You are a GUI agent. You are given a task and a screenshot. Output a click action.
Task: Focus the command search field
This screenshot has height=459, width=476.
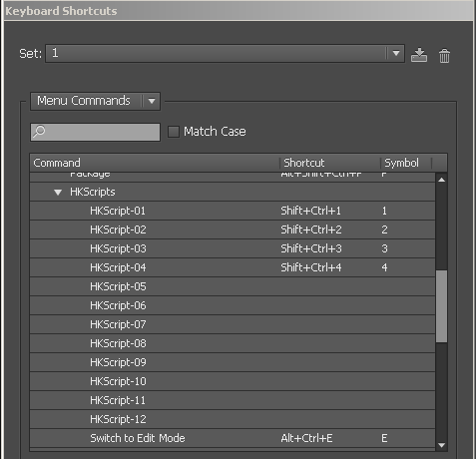coord(95,132)
